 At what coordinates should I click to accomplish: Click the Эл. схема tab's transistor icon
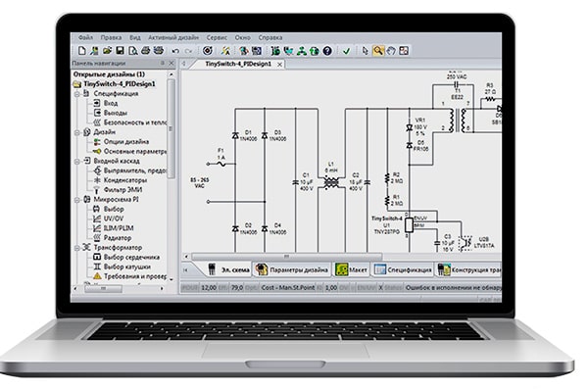tap(212, 268)
